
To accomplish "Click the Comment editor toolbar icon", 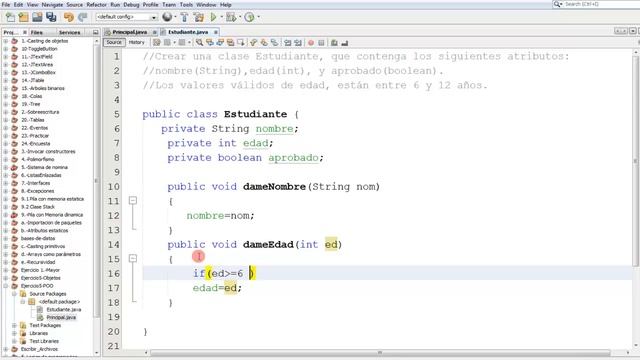I will (334, 42).
